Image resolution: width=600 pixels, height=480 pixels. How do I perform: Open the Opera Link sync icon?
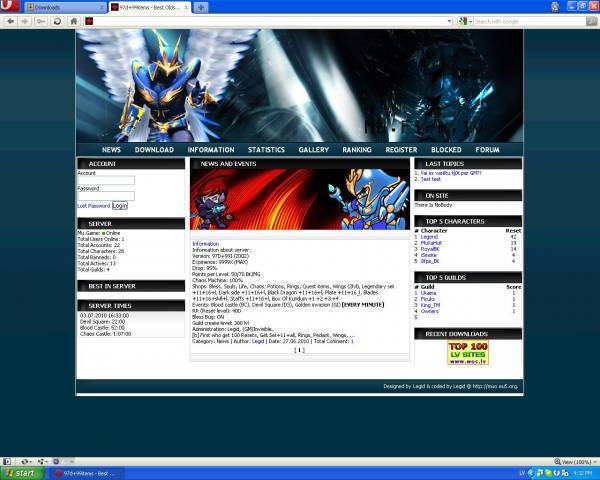point(25,461)
